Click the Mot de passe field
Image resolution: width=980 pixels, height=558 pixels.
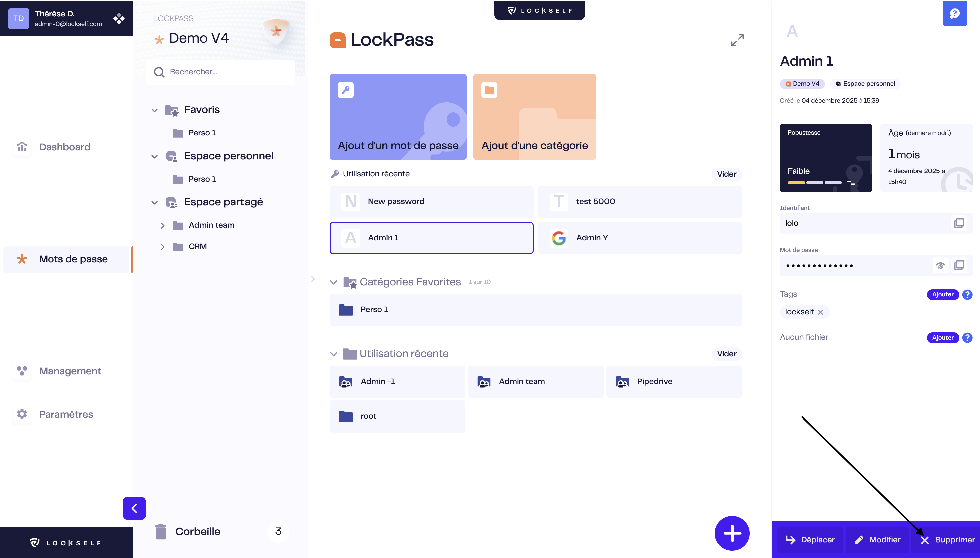coord(876,265)
